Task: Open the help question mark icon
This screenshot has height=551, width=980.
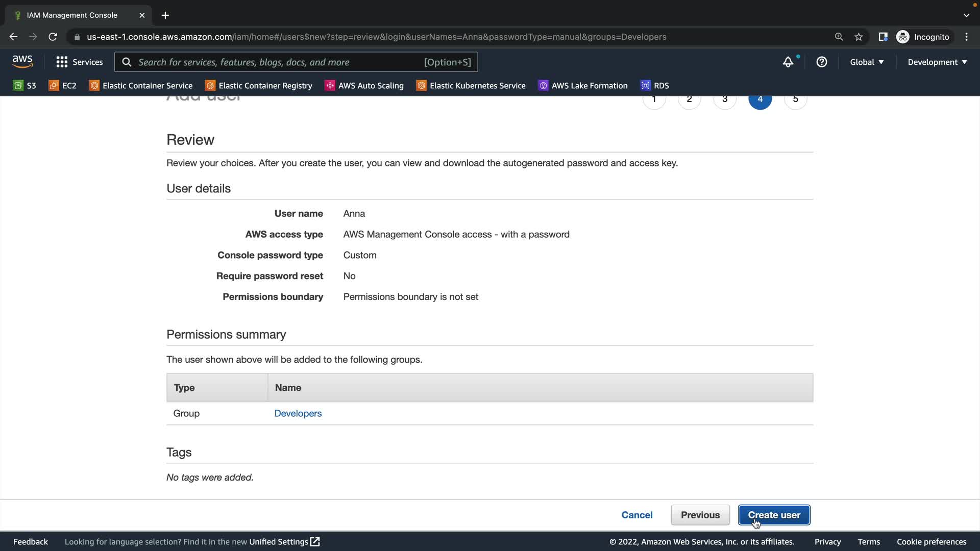Action: point(821,62)
